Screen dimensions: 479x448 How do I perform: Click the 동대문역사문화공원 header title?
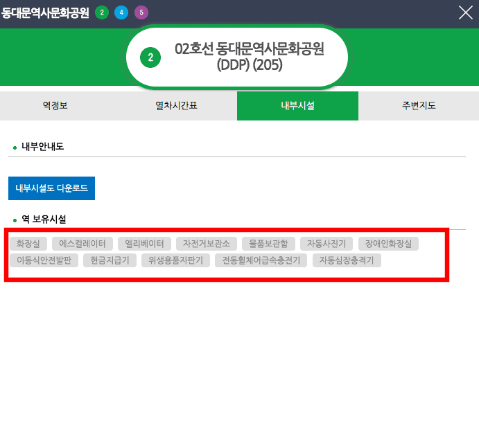45,13
